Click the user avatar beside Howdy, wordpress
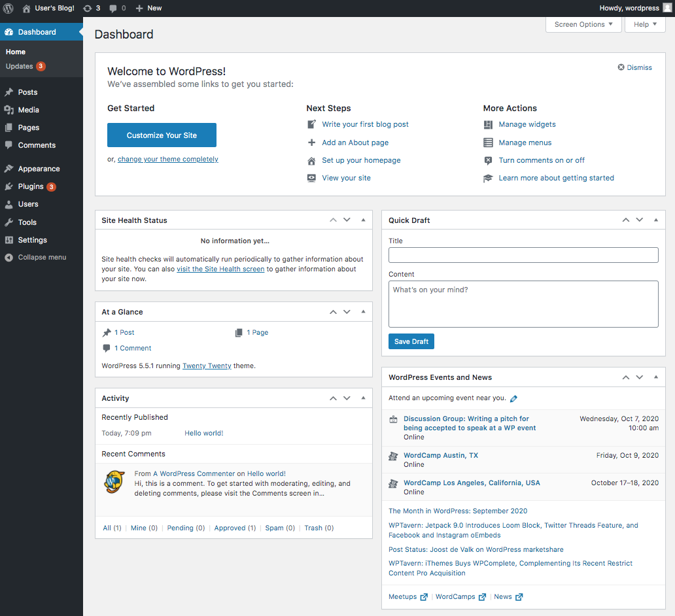Screen dimensions: 675x616 tap(667, 9)
